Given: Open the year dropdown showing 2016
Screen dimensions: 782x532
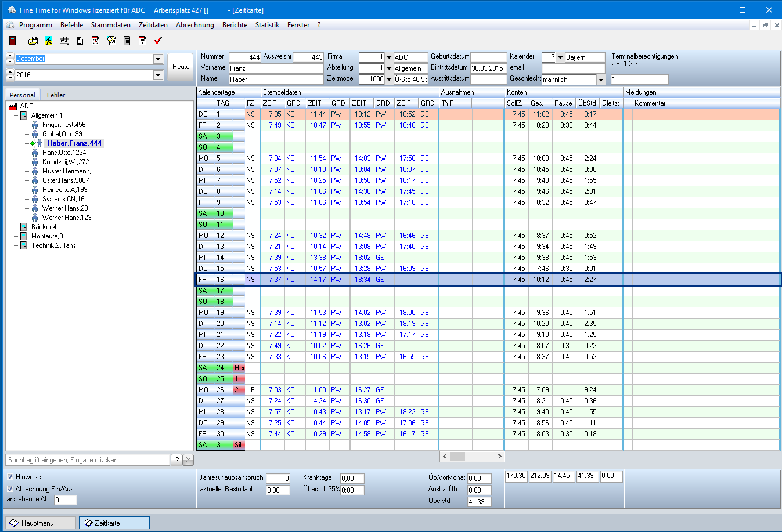Looking at the screenshot, I should click(158, 75).
